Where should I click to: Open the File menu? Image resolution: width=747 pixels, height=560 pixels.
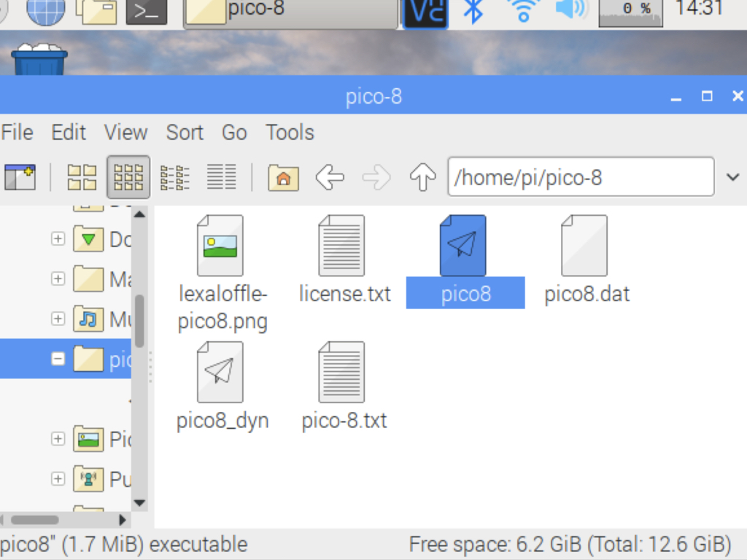(x=18, y=133)
